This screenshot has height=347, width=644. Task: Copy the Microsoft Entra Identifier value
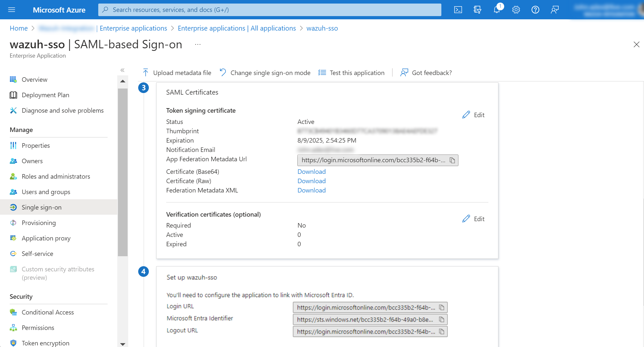[x=442, y=319]
